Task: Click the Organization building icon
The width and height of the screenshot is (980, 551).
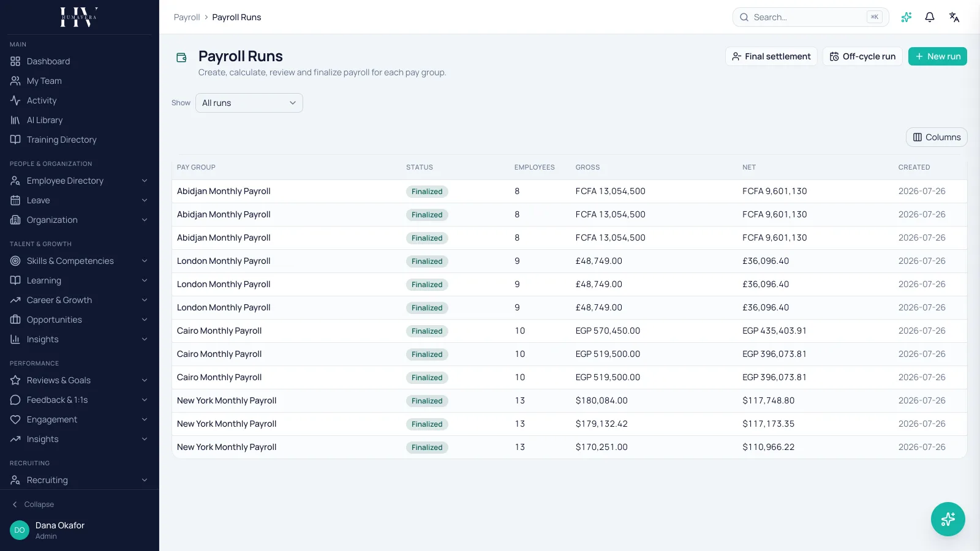Action: [15, 220]
